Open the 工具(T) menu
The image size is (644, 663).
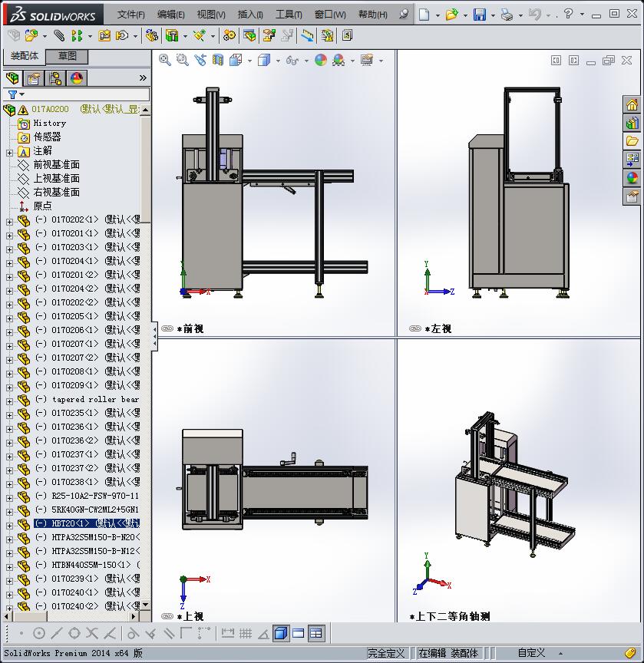pos(289,15)
